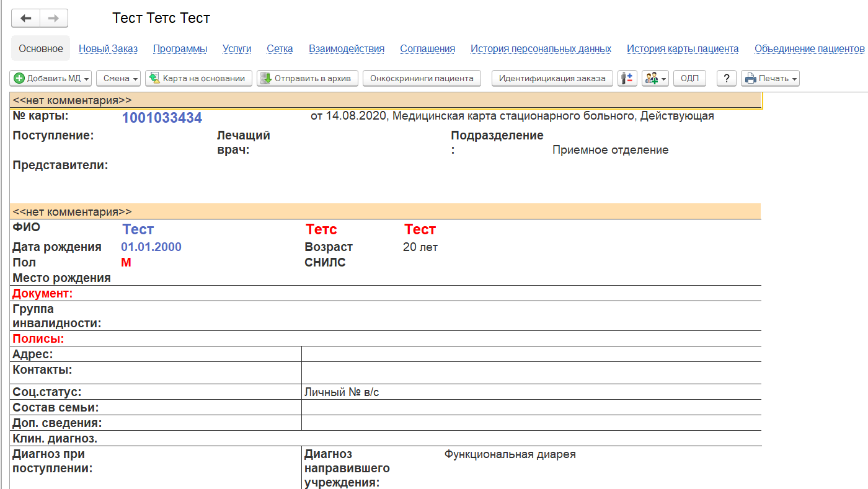Click the age value 20 лет
Screen dimensions: 868x489
pos(420,247)
